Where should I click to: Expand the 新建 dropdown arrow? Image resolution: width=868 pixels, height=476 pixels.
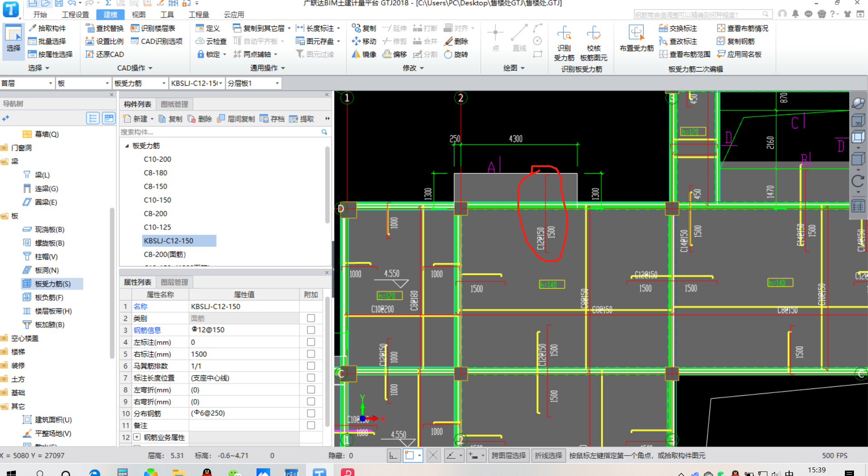[x=152, y=119]
